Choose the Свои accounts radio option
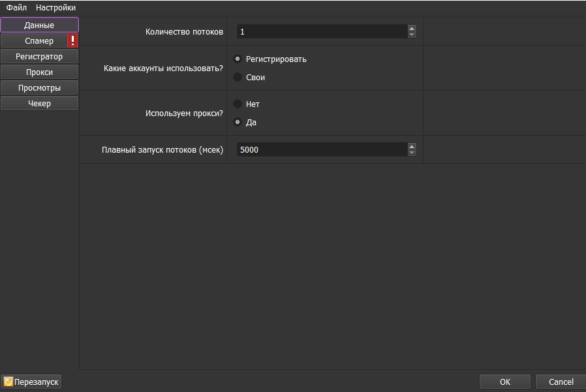 (x=238, y=77)
